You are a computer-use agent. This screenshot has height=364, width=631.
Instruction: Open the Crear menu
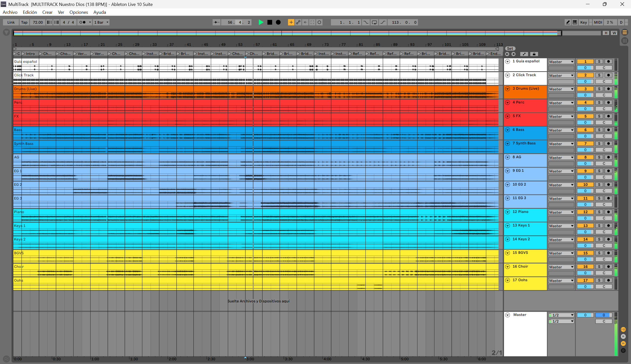47,12
